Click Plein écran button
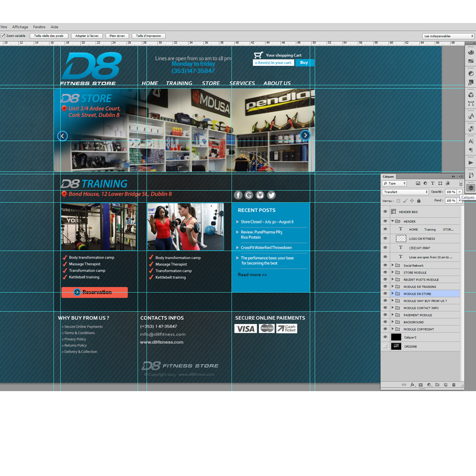The width and height of the screenshot is (476, 476). coord(117,36)
